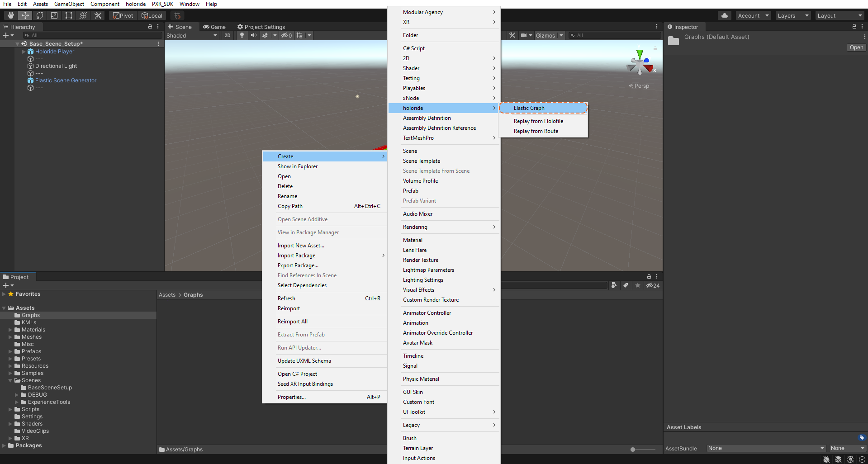Select the Hand tool in toolbar
The height and width of the screenshot is (464, 868).
point(10,15)
